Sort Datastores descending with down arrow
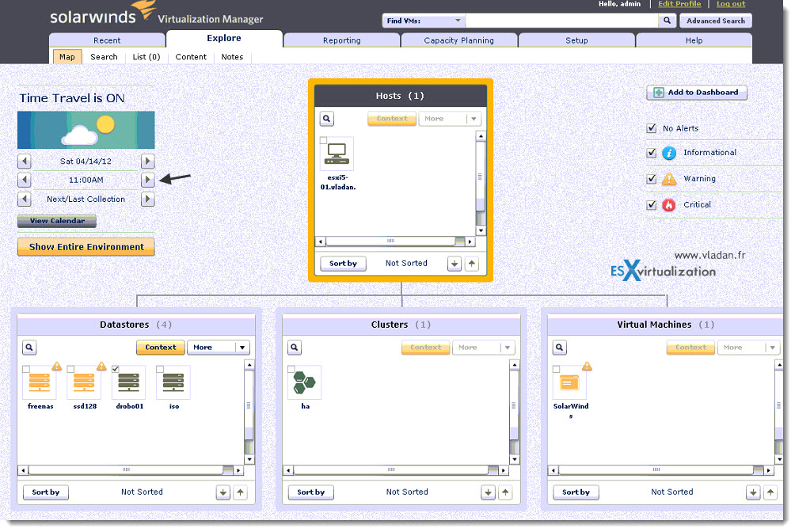Screen dimensions: 795x532 (x=223, y=492)
